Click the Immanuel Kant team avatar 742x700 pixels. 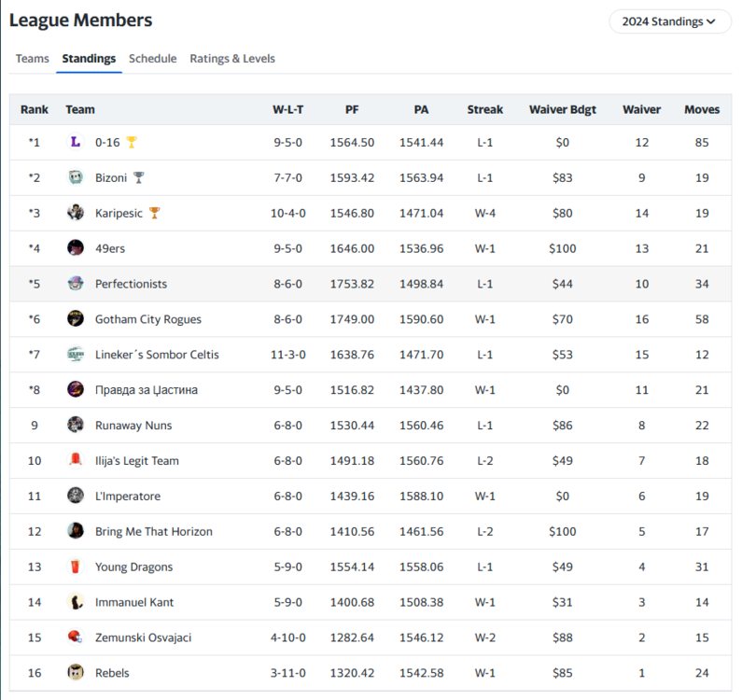tap(76, 602)
